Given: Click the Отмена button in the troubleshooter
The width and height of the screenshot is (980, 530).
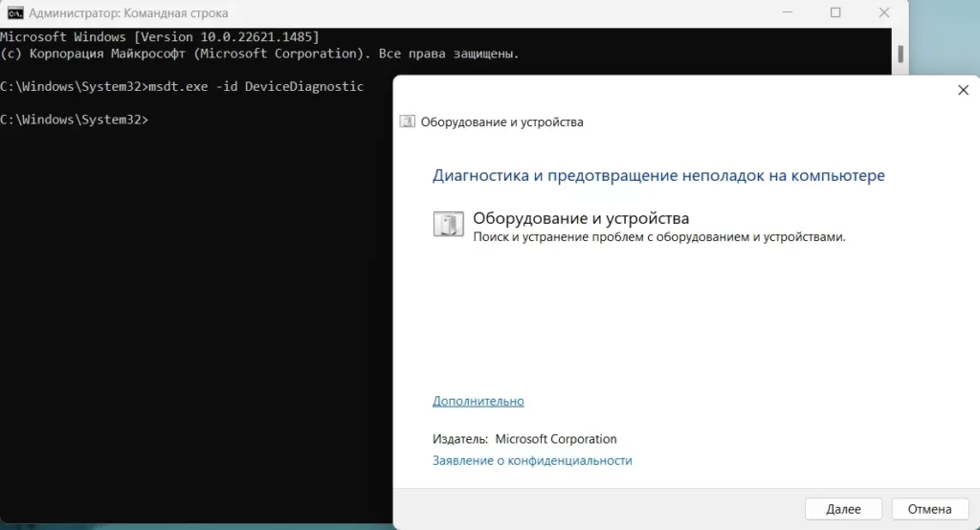Looking at the screenshot, I should coord(929,509).
